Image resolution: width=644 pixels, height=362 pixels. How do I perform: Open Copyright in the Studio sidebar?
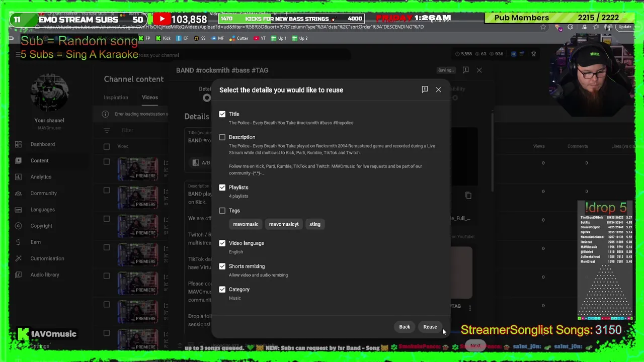click(x=41, y=226)
